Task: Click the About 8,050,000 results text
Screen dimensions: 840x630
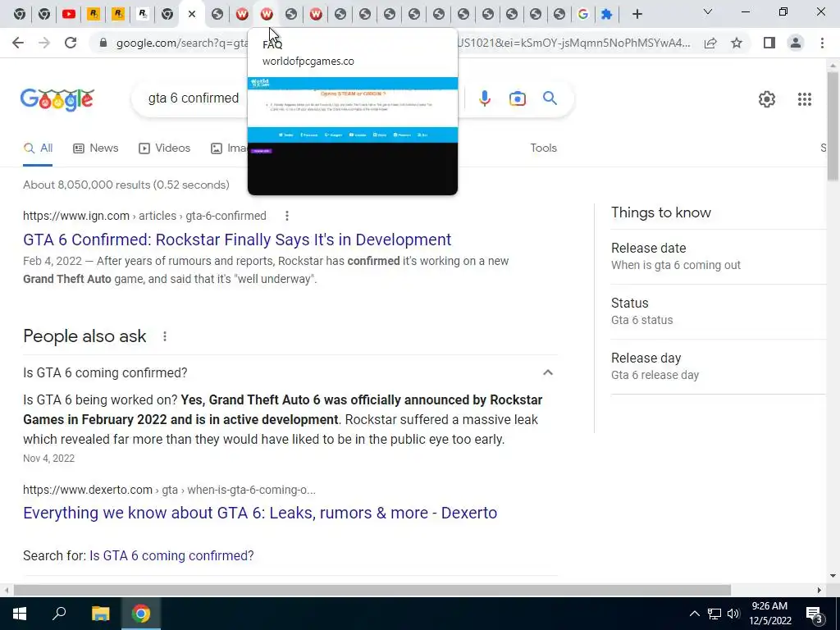Action: [126, 185]
